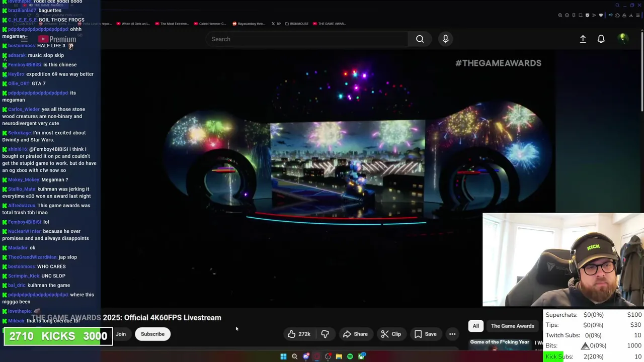The width and height of the screenshot is (644, 362).
Task: Click username AlfredoUzuu in chat
Action: coord(22,206)
